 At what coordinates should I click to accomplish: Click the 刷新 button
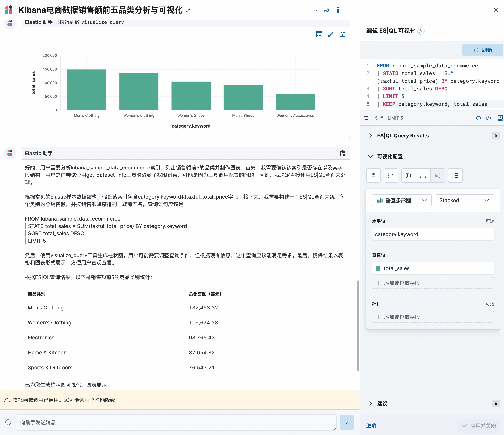pos(483,50)
